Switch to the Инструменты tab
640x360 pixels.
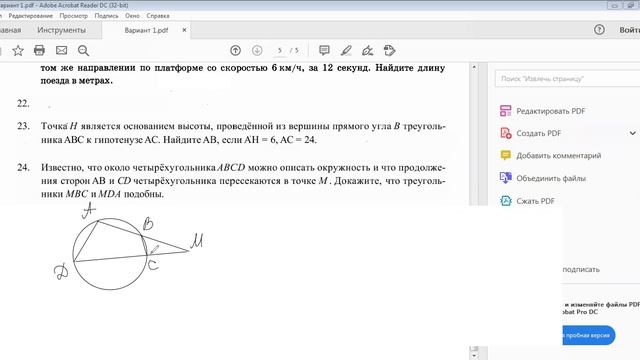pos(62,30)
